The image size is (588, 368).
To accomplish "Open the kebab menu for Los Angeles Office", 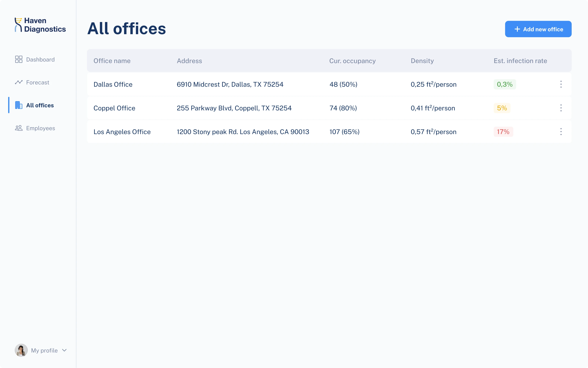I will (x=561, y=131).
